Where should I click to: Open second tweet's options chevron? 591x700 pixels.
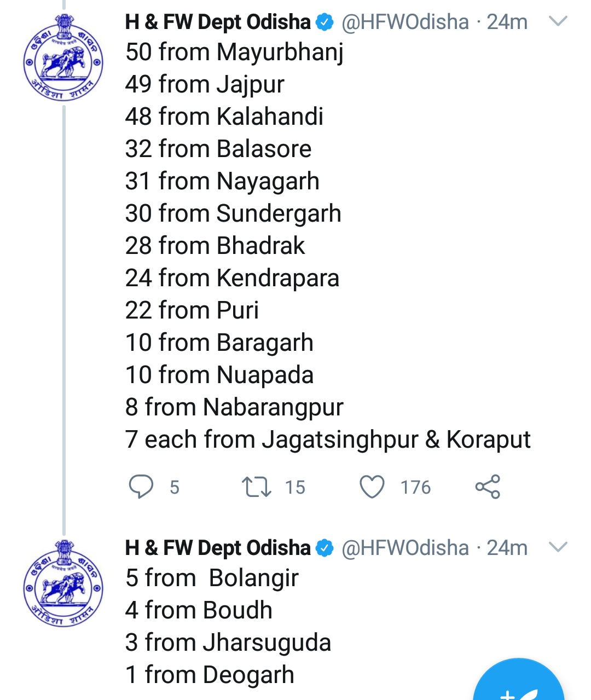point(558,547)
